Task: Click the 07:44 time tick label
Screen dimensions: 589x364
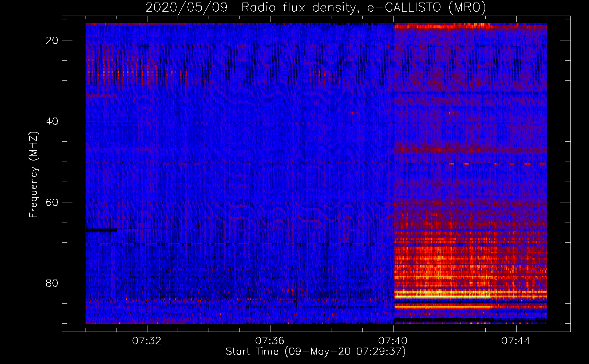Action: point(516,341)
